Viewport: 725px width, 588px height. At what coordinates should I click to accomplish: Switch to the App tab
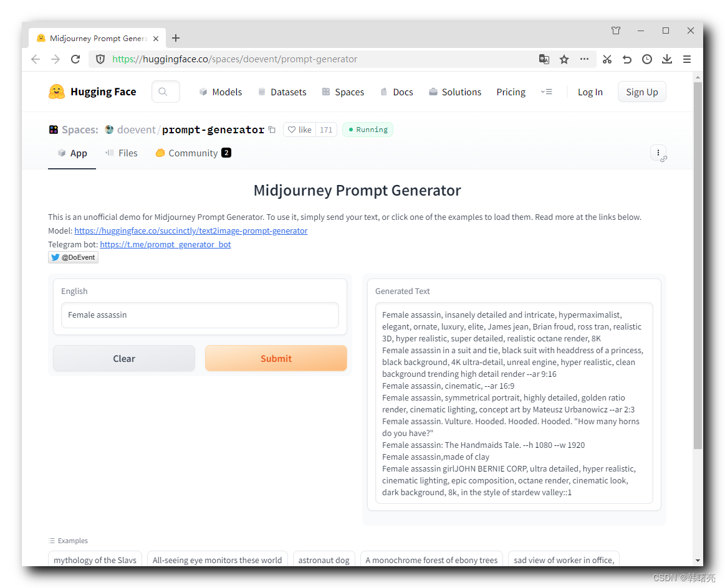(x=72, y=153)
